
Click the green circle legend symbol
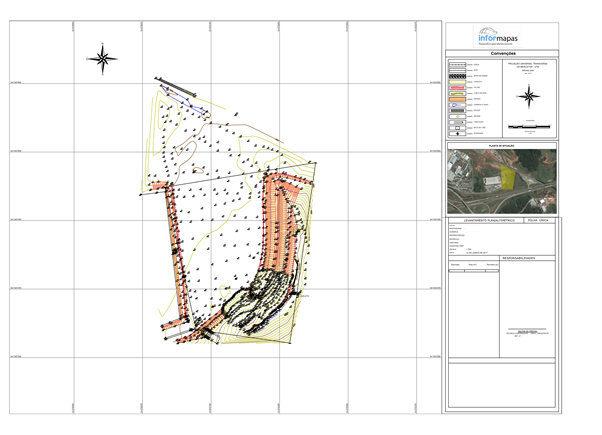(457, 116)
